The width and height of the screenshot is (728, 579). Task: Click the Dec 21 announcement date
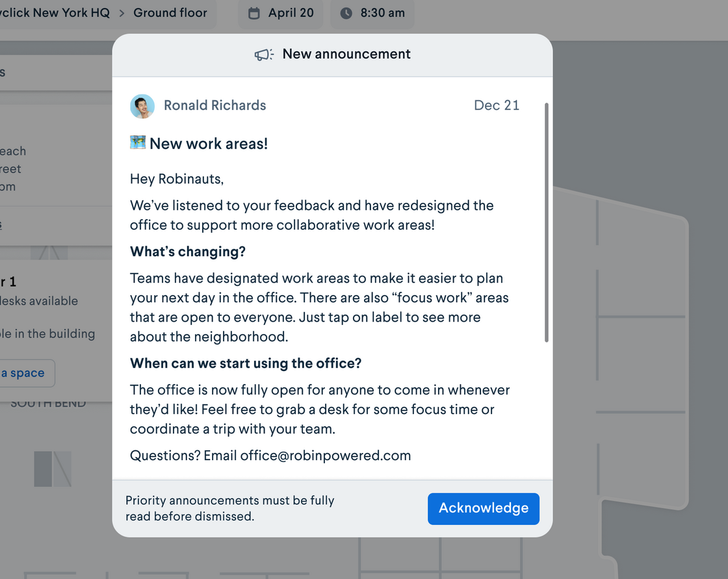pyautogui.click(x=497, y=105)
